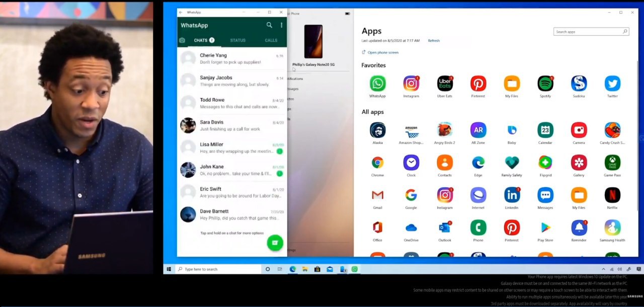Image resolution: width=644 pixels, height=307 pixels.
Task: Focus the Search apps field
Action: tap(591, 32)
